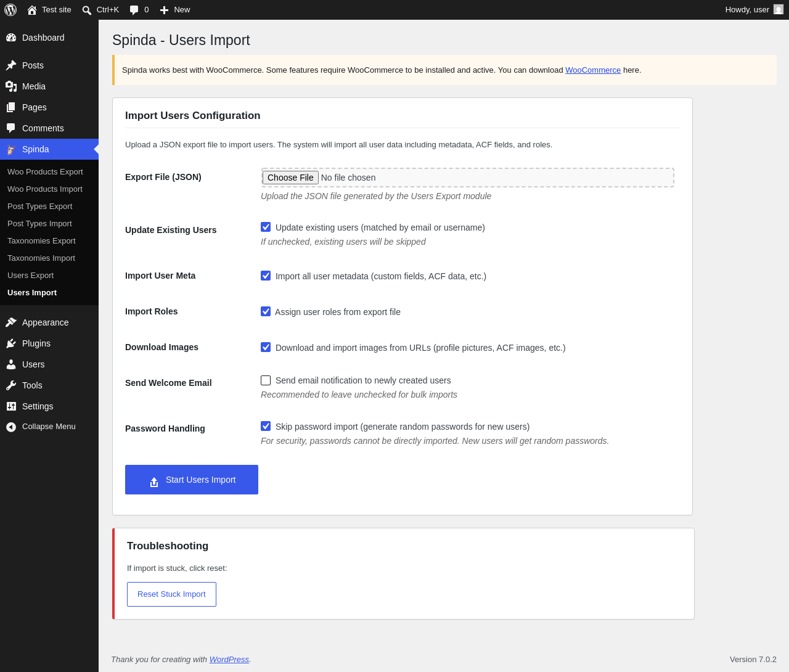Click the Settings sliders icon
This screenshot has width=789, height=672.
tap(11, 406)
